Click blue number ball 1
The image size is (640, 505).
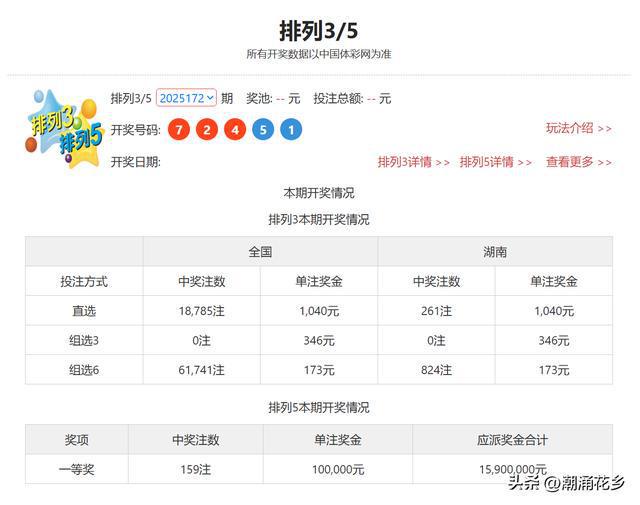291,130
